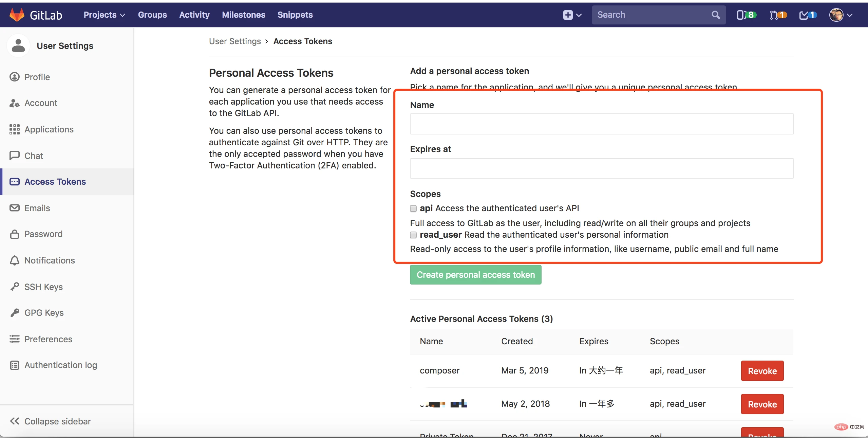Open the GPG Keys settings label
The width and height of the screenshot is (868, 438).
tap(44, 313)
